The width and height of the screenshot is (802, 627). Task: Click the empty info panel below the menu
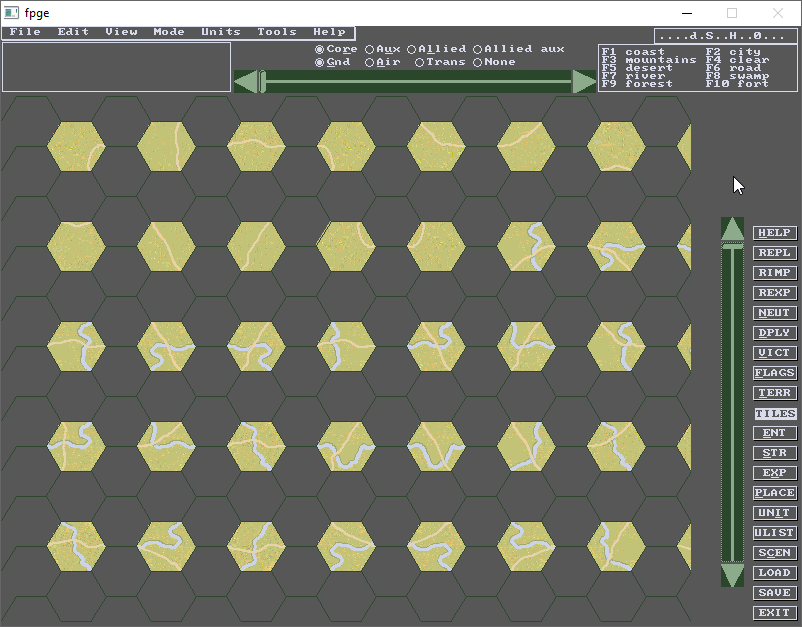click(117, 67)
